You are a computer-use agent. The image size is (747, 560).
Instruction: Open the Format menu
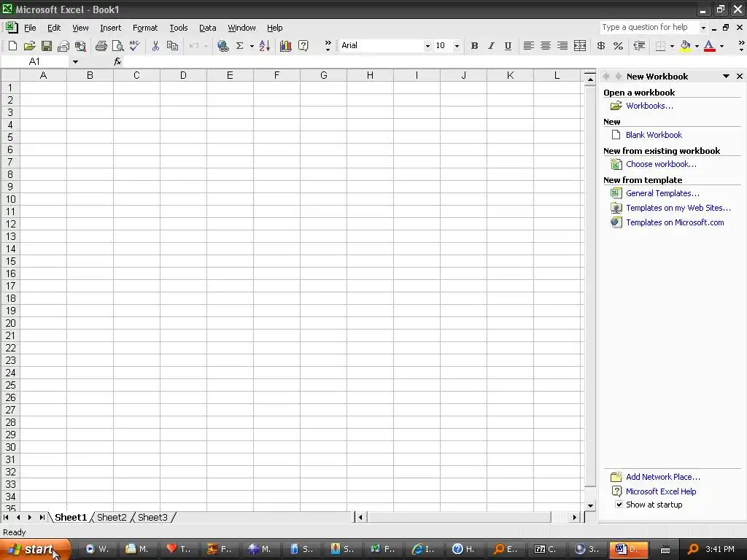point(145,28)
